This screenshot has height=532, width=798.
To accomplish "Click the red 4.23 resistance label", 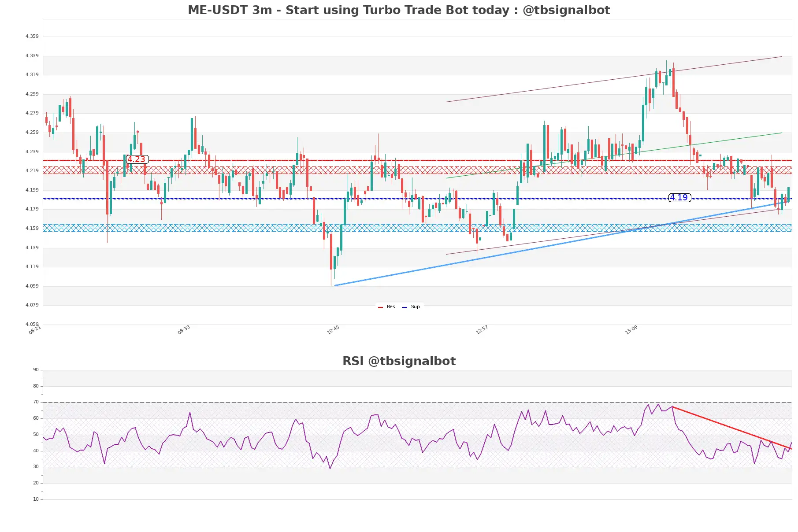I will pyautogui.click(x=137, y=159).
